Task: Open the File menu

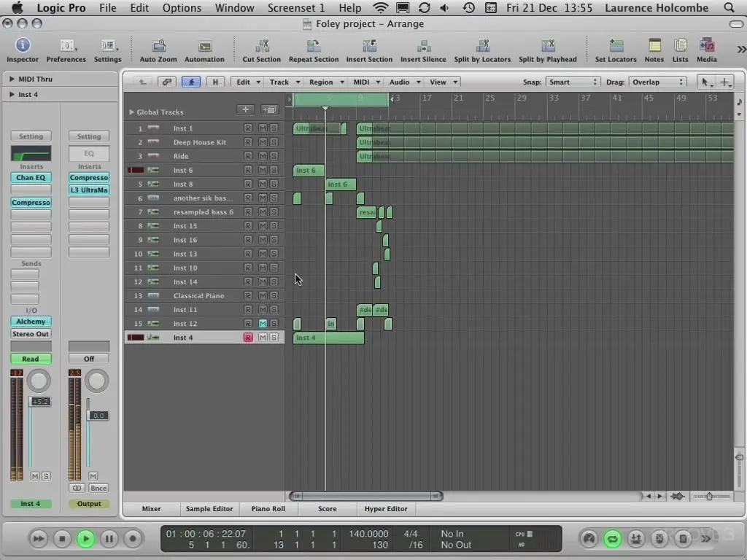Action: pos(108,7)
